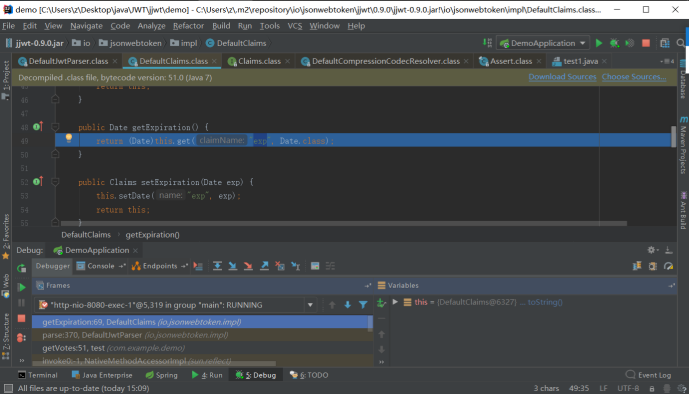The height and width of the screenshot is (394, 689).
Task: Click Show Execution Point icon
Action: [x=199, y=266]
